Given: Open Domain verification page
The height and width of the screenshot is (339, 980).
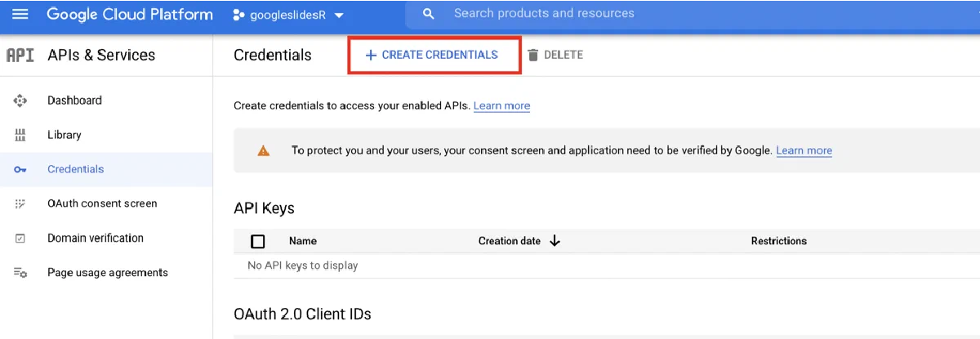Looking at the screenshot, I should tap(96, 238).
